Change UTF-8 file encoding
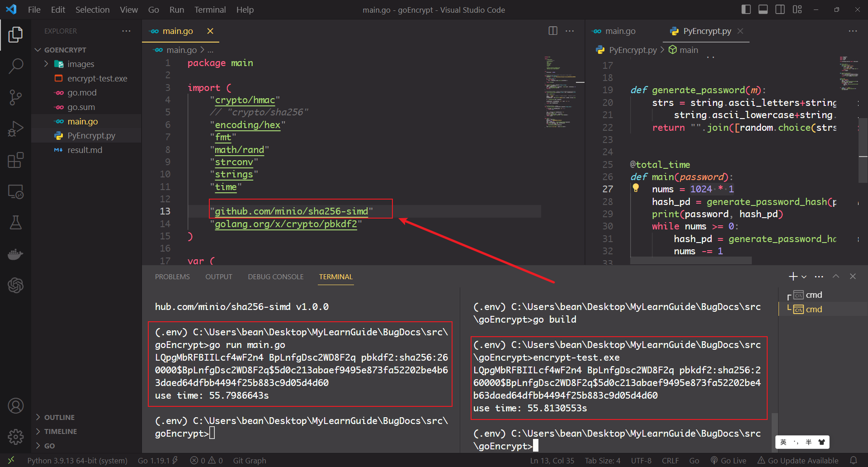 tap(641, 460)
